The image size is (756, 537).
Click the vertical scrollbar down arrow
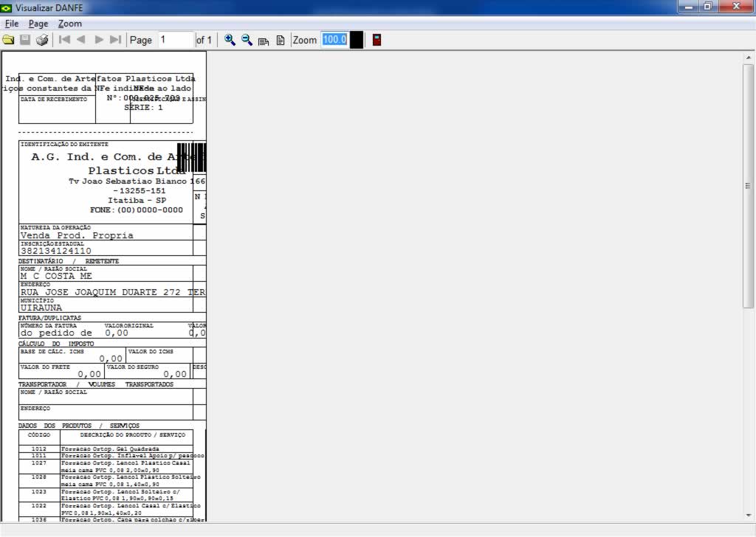pos(749,516)
